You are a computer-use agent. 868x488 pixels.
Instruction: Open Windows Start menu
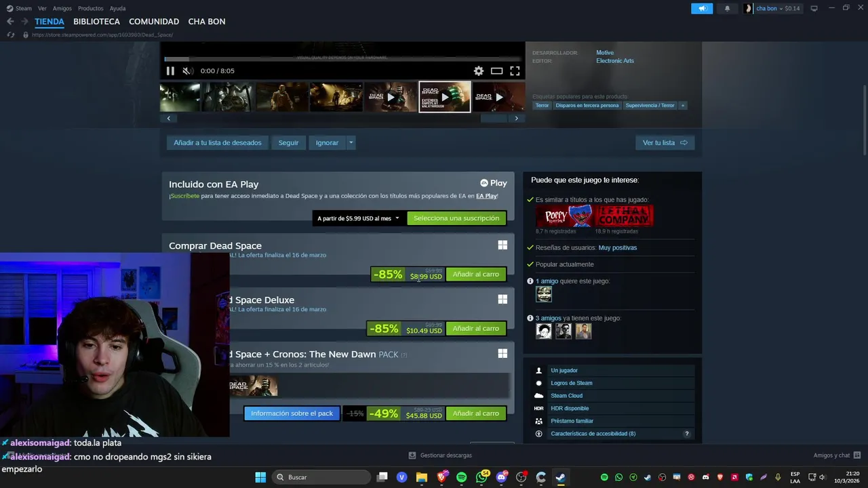[x=260, y=477]
